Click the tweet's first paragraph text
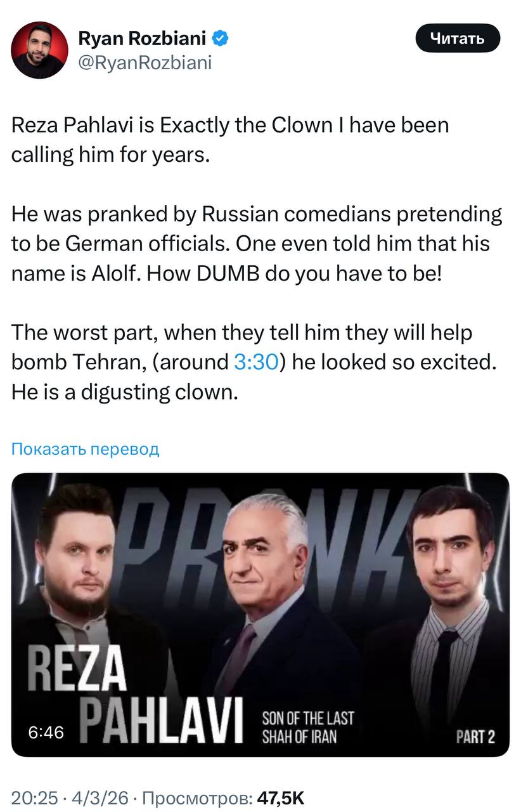 point(230,140)
